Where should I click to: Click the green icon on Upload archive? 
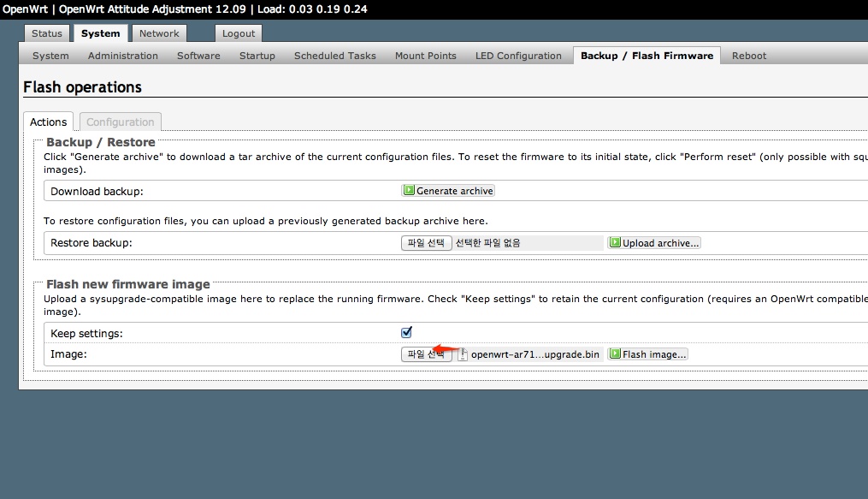(615, 242)
